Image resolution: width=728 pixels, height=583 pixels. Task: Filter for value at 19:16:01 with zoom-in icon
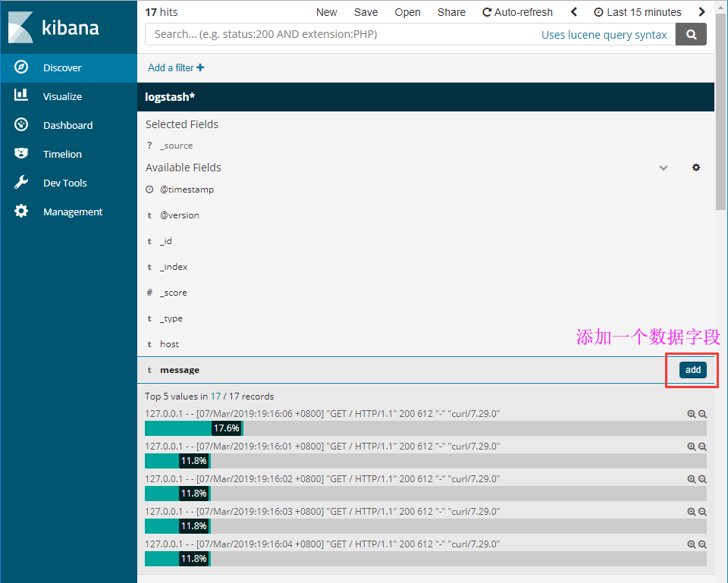pyautogui.click(x=692, y=447)
